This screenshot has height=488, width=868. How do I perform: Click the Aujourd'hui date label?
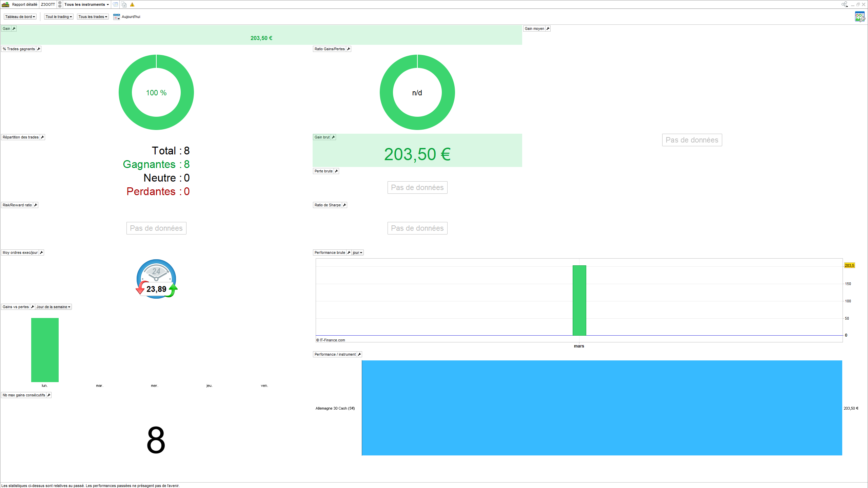[131, 17]
